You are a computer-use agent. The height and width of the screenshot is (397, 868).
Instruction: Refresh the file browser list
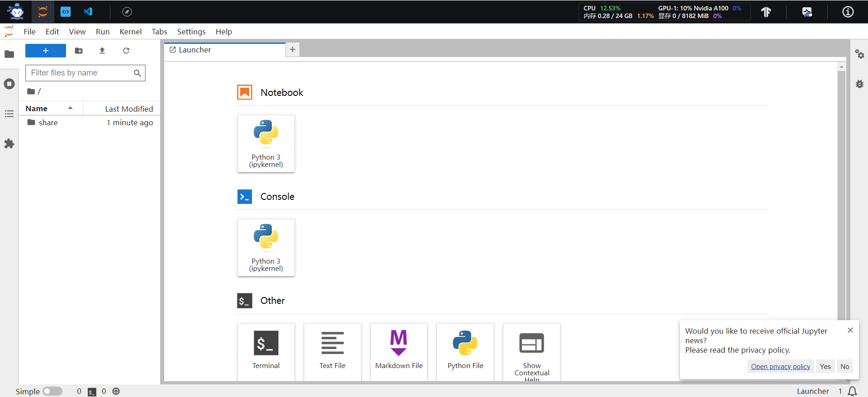[126, 51]
